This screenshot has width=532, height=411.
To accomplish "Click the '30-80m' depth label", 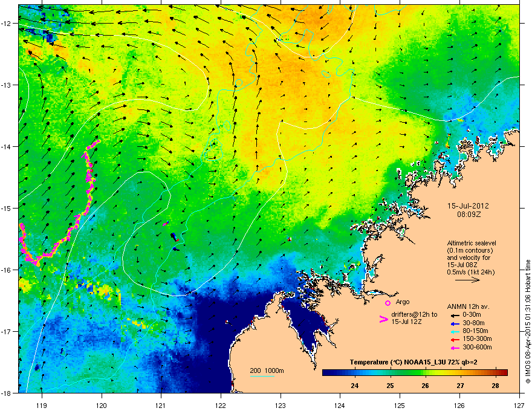I will click(473, 323).
